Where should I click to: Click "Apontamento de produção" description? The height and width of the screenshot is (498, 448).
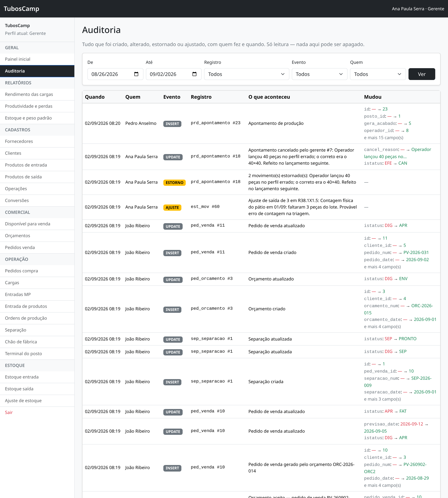pyautogui.click(x=276, y=123)
